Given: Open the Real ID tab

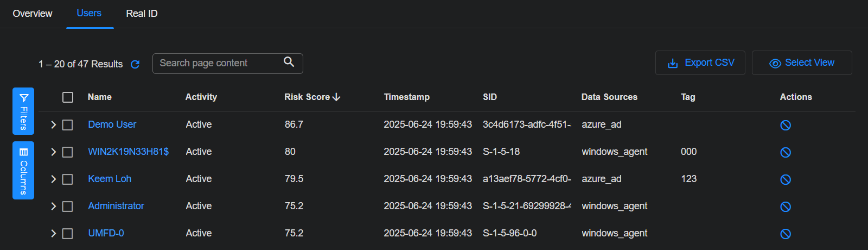Looking at the screenshot, I should coord(142,14).
